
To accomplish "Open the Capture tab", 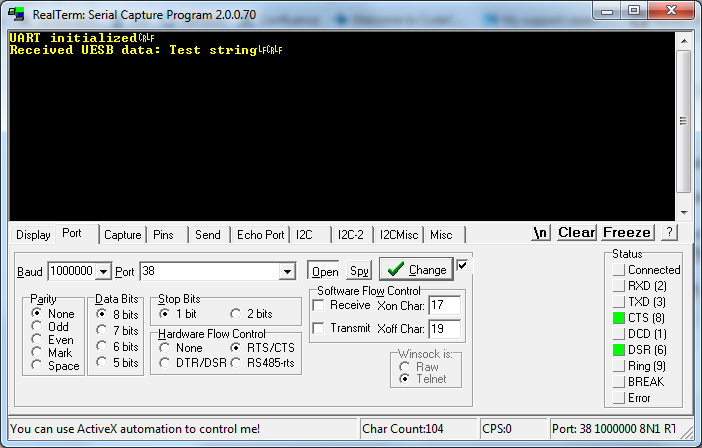I will [x=123, y=235].
